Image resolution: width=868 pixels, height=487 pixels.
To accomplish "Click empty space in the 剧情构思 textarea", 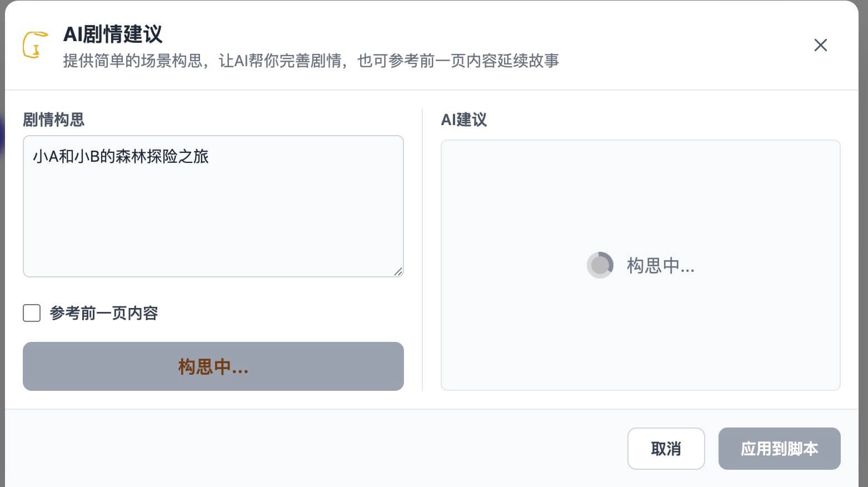I will point(213,222).
